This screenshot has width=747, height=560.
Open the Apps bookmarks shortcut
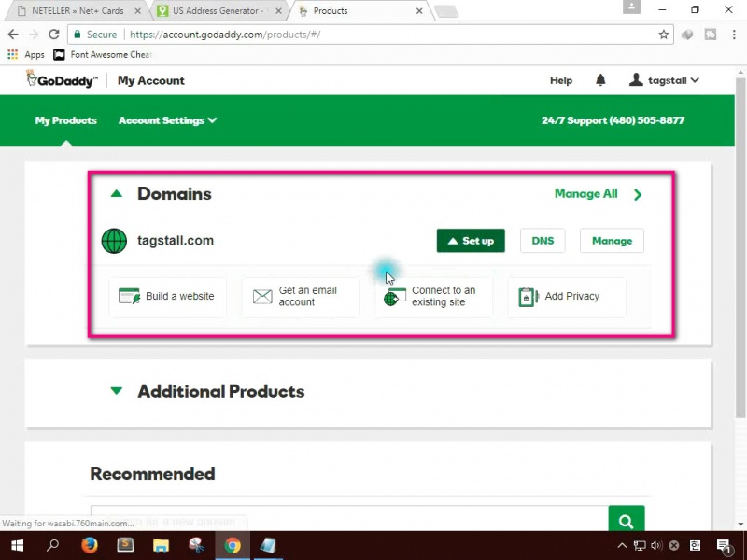tap(26, 55)
